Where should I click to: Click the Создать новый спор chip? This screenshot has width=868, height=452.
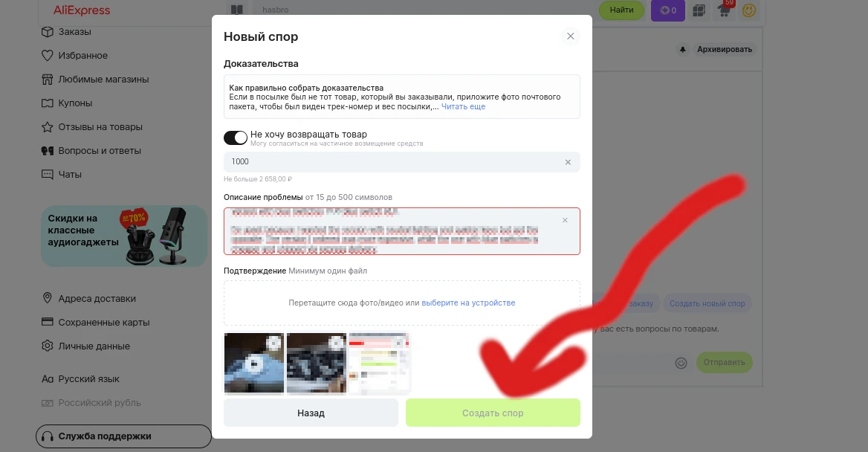(707, 303)
